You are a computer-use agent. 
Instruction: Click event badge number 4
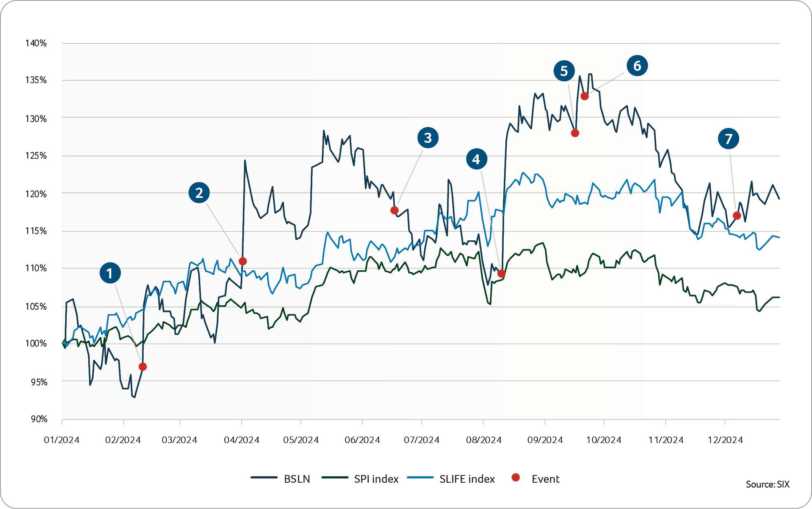477,159
